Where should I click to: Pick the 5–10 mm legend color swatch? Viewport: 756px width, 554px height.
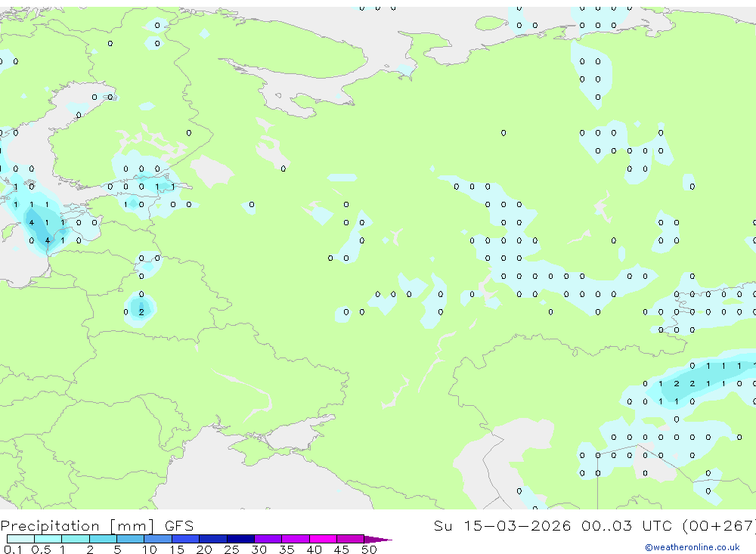tap(130, 539)
